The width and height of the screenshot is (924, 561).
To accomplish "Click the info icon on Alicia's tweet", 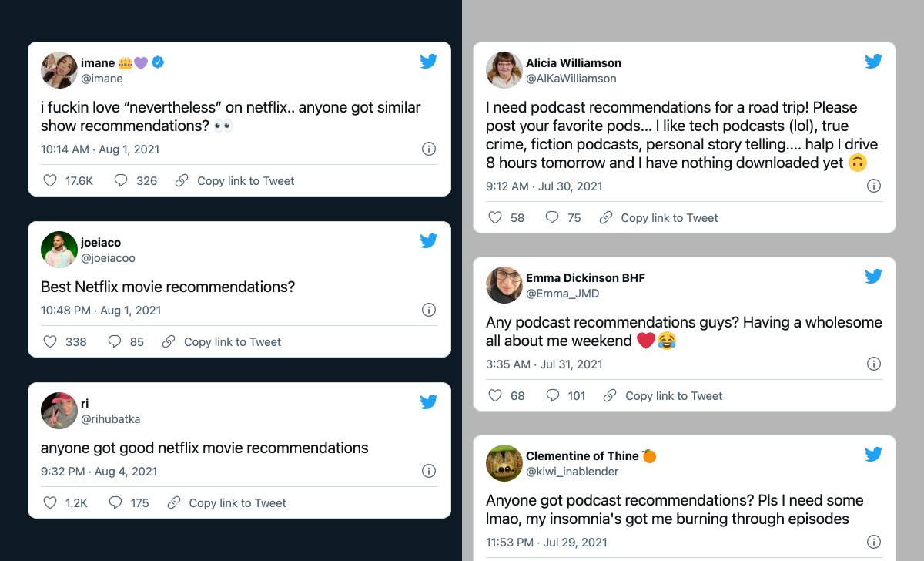I will pyautogui.click(x=874, y=186).
